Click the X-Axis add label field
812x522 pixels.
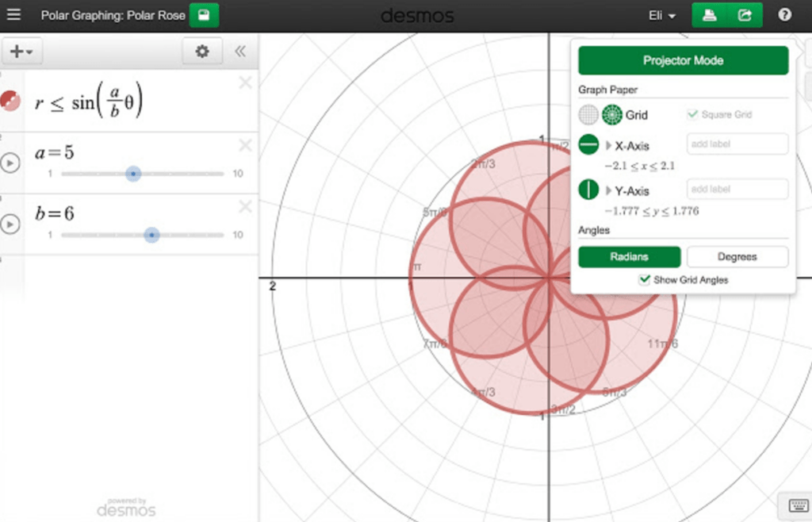[x=737, y=144]
